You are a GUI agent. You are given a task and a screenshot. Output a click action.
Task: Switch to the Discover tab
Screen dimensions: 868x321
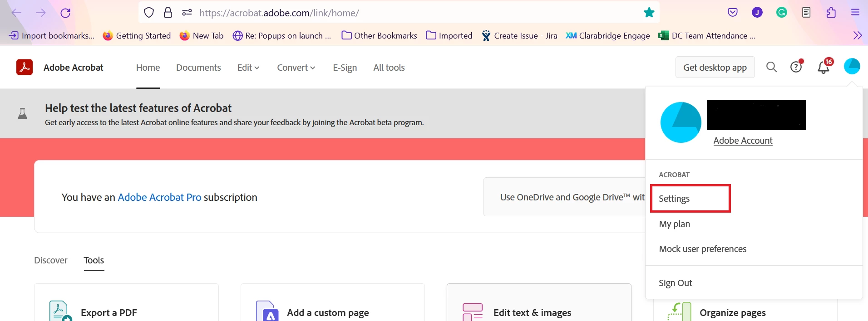51,260
